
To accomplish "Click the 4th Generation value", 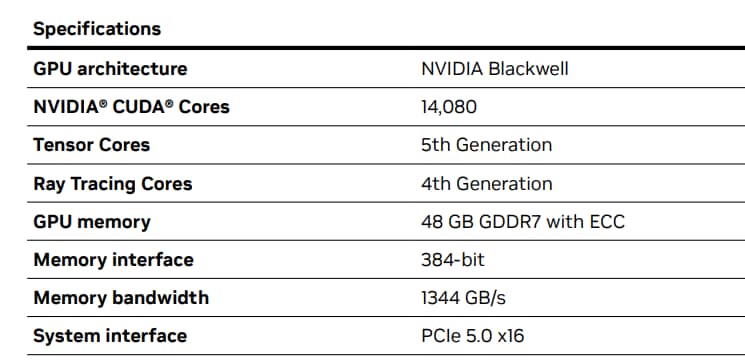I will 487,184.
